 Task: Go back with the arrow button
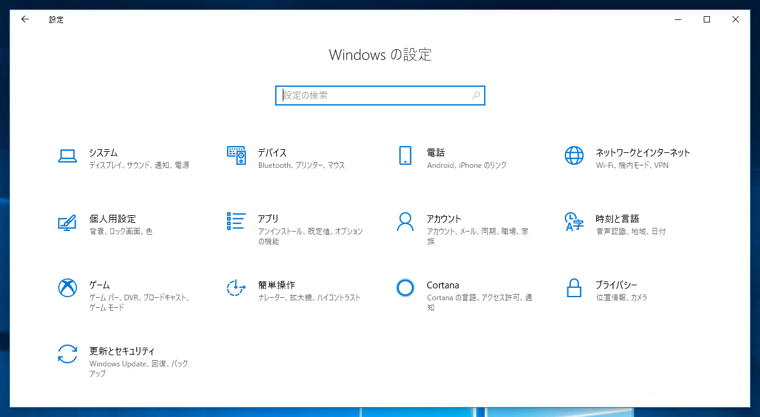coord(25,19)
